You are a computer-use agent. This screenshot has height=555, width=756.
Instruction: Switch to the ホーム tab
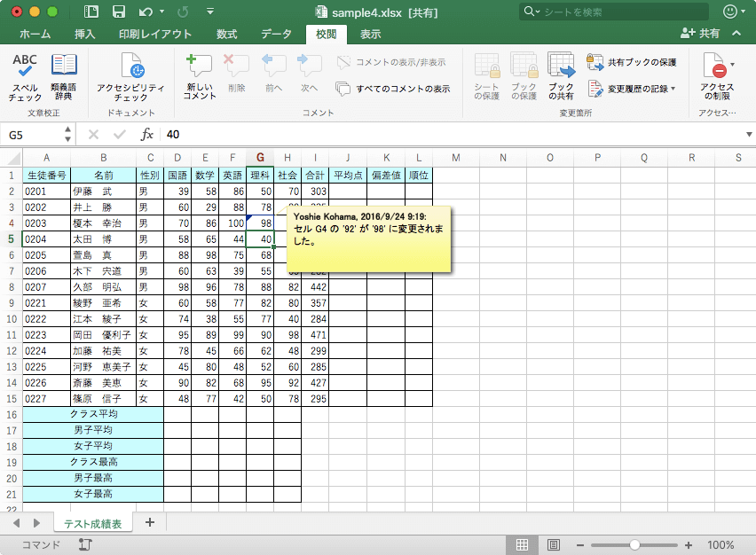point(35,34)
